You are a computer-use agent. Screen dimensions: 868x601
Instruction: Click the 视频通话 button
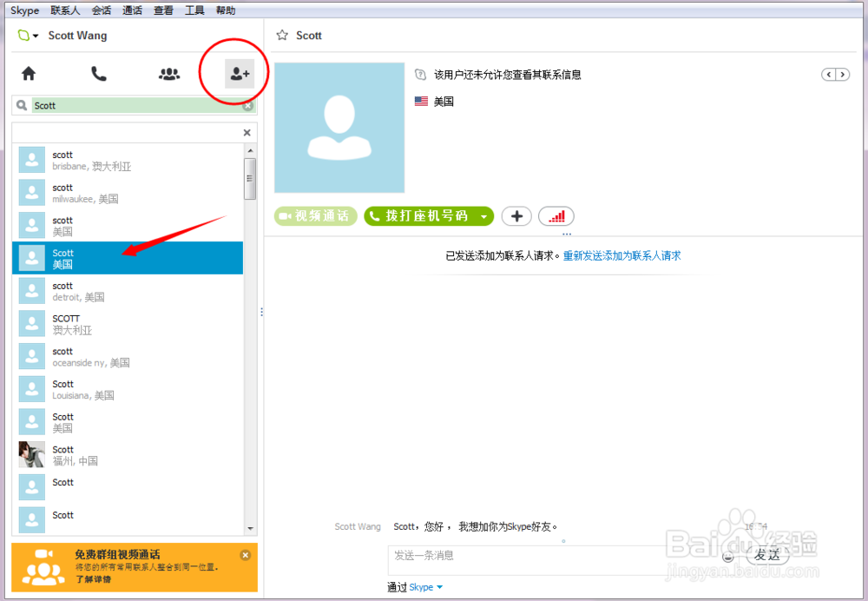click(x=316, y=216)
